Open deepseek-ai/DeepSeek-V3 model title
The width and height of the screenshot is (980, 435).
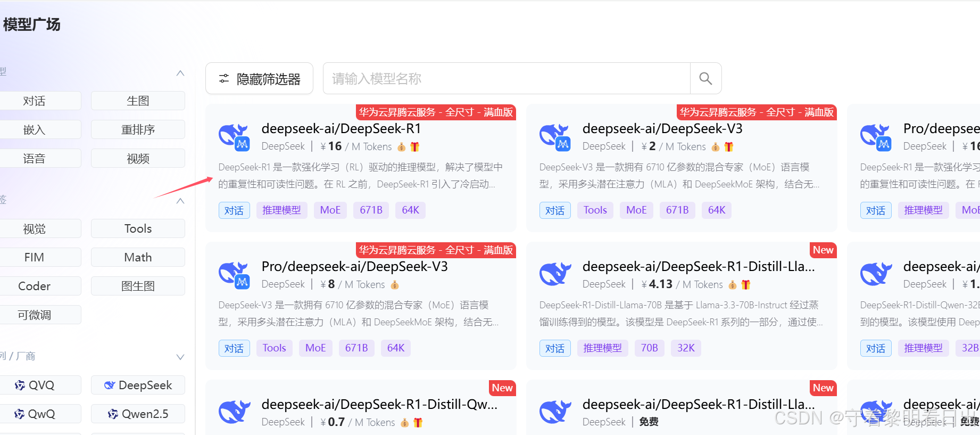[x=662, y=128]
